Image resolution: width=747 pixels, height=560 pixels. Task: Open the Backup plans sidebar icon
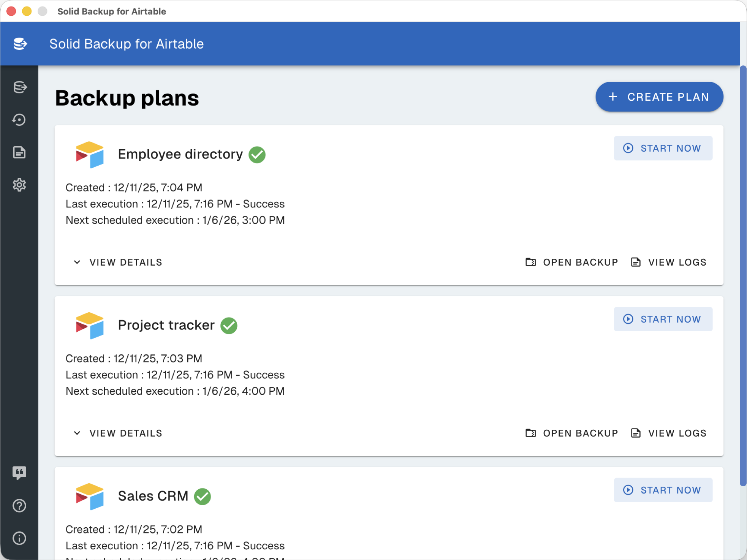(19, 87)
